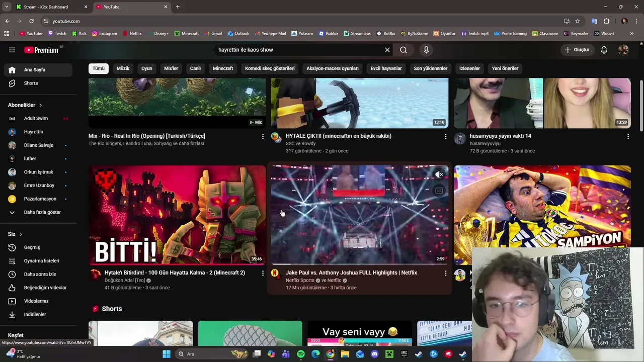Open the Kick bookmark
Viewport: 644px width, 362px height.
(79, 34)
